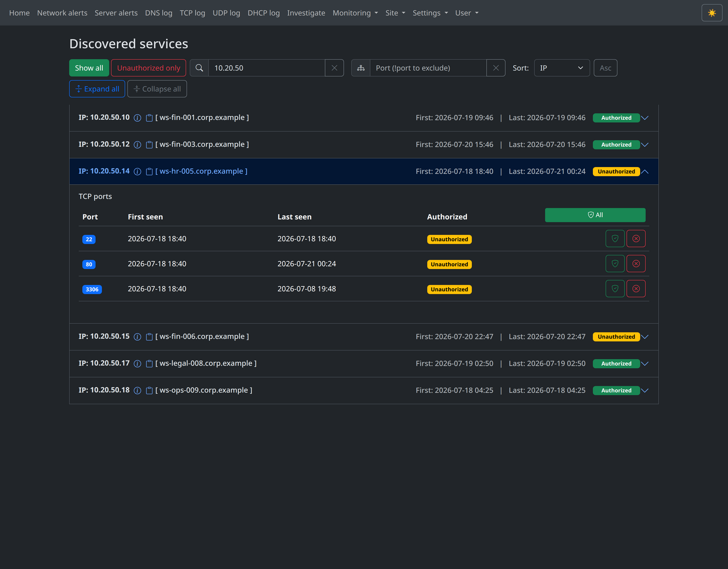Expand the 10.20.50.17 row chevron

[x=645, y=364]
